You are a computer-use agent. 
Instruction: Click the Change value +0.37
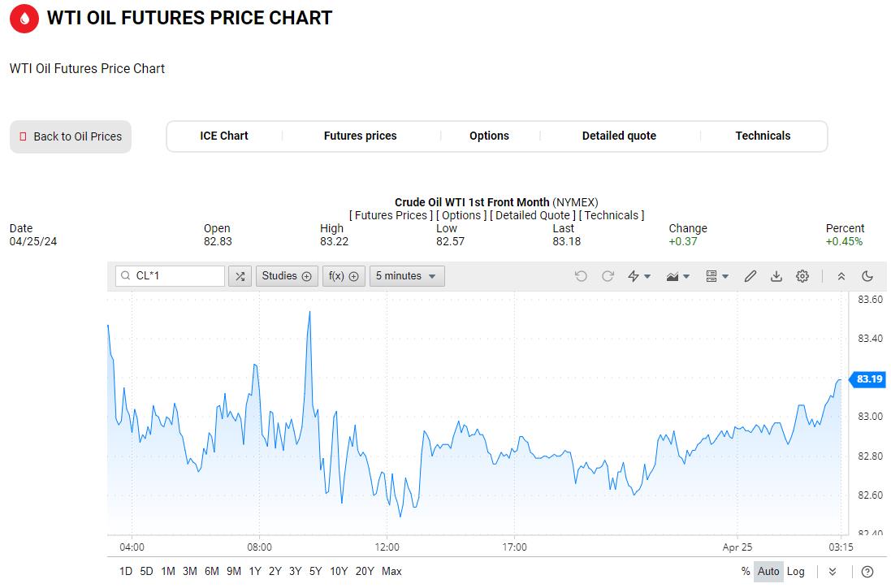click(682, 241)
